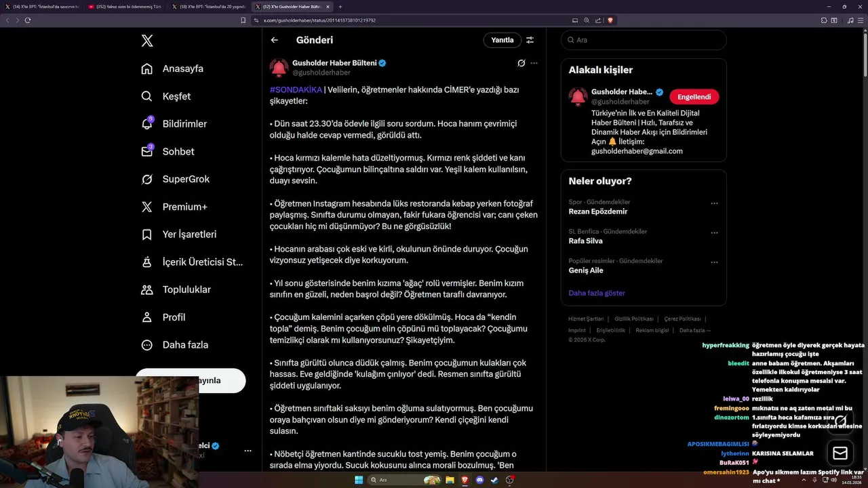868x488 pixels.
Task: Switch to '(14) X'te BPT' first tab
Action: click(41, 7)
